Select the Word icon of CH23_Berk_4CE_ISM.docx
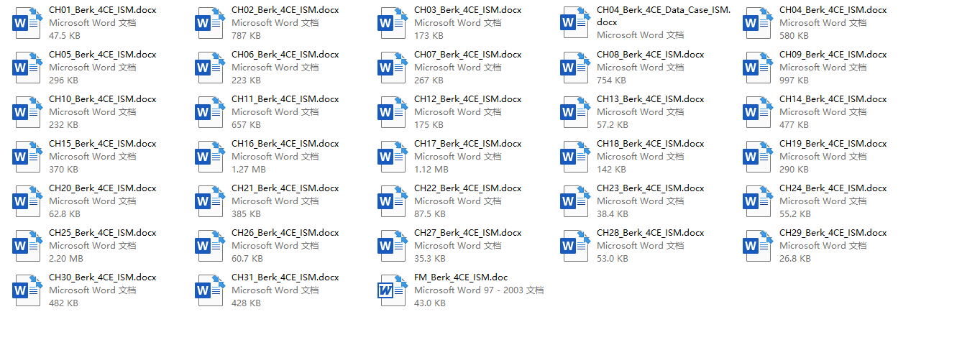Viewport: 980px width, 340px height. pyautogui.click(x=576, y=201)
